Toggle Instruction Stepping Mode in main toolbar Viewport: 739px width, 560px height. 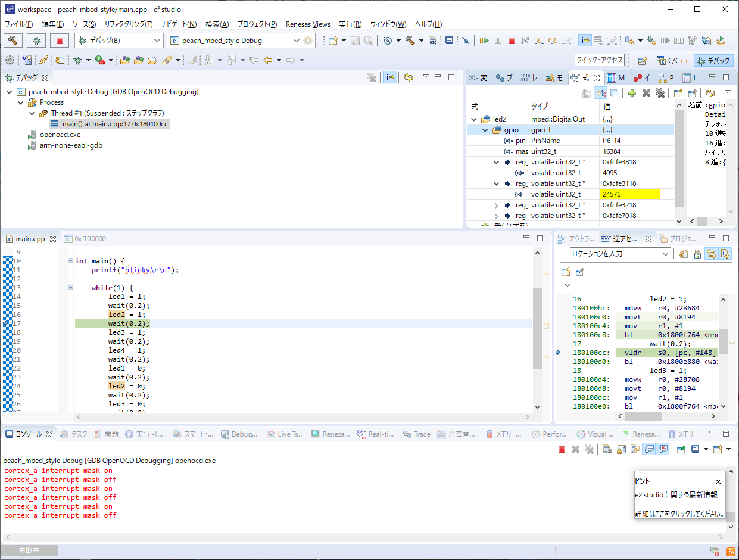click(x=585, y=41)
